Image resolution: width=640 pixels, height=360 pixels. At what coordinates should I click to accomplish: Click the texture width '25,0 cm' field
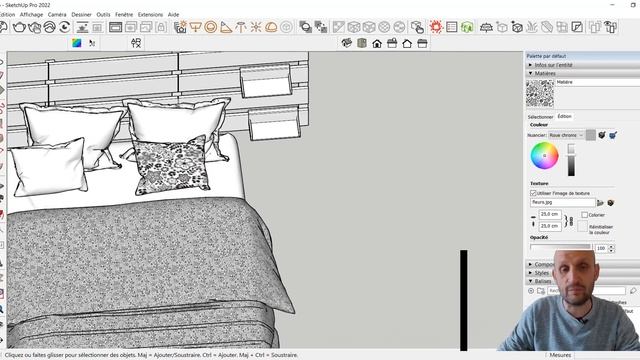tap(550, 214)
